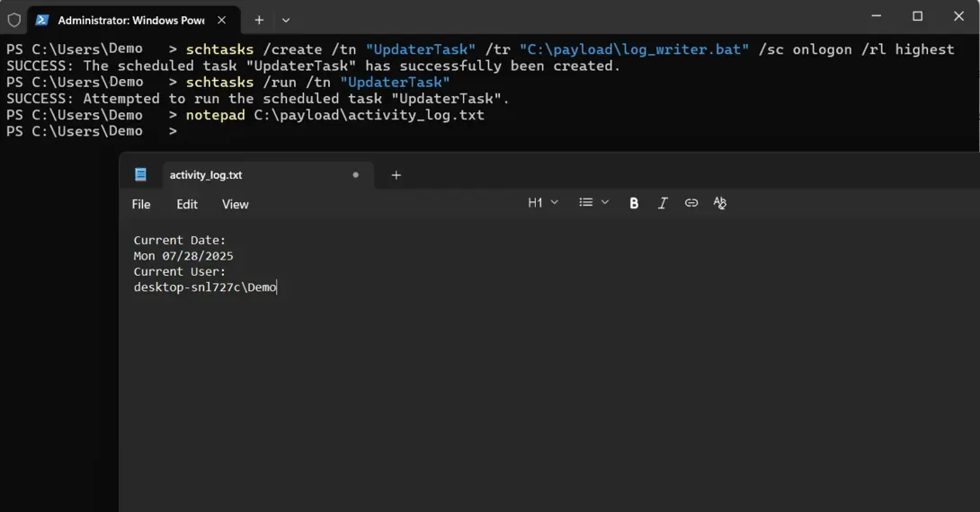Click the empty PowerShell prompt line

(x=92, y=131)
